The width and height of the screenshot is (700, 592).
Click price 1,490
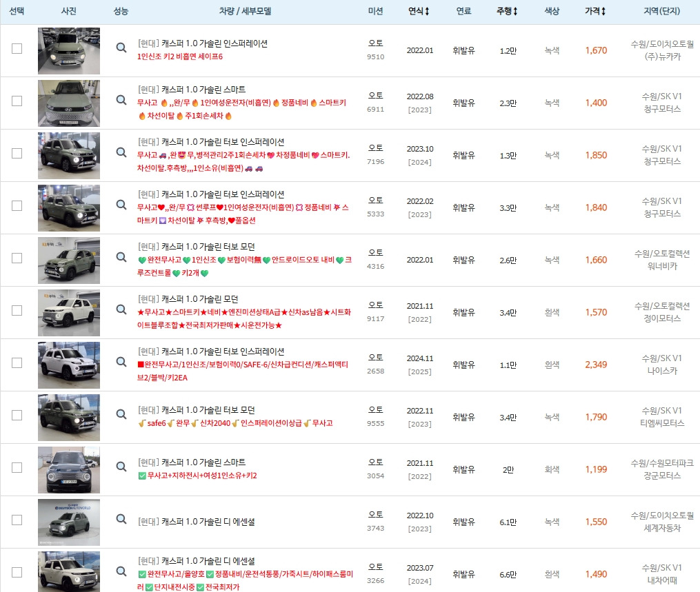point(596,574)
